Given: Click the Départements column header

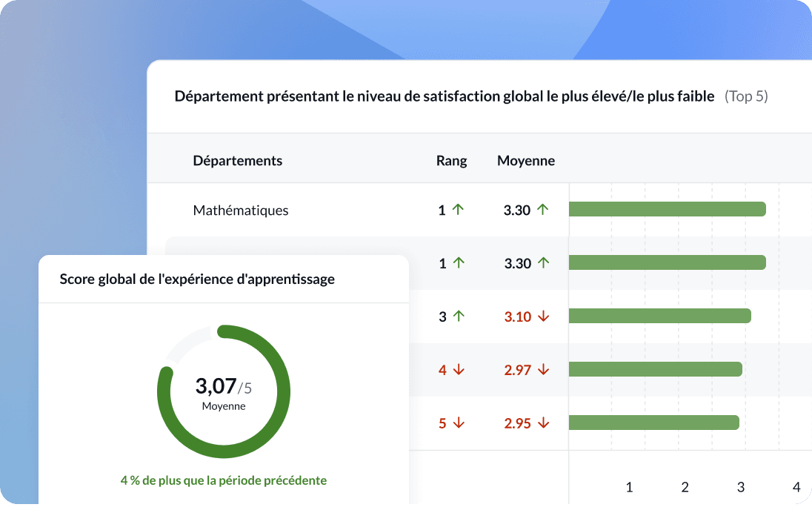Looking at the screenshot, I should (x=238, y=161).
